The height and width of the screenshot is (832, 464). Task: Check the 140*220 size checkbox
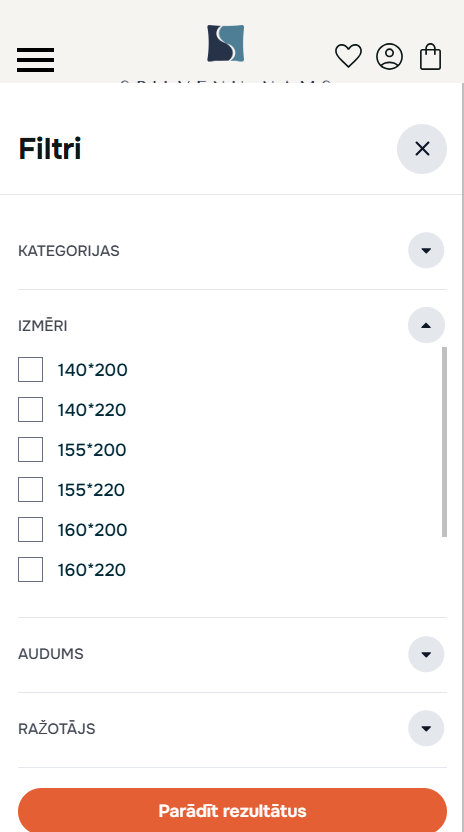pos(30,410)
